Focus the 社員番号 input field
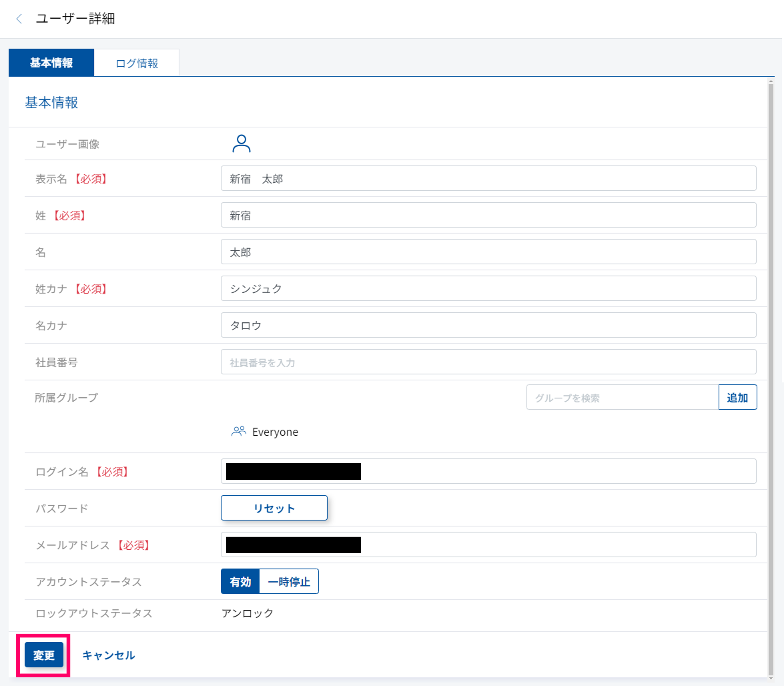This screenshot has height=686, width=784. pos(488,362)
